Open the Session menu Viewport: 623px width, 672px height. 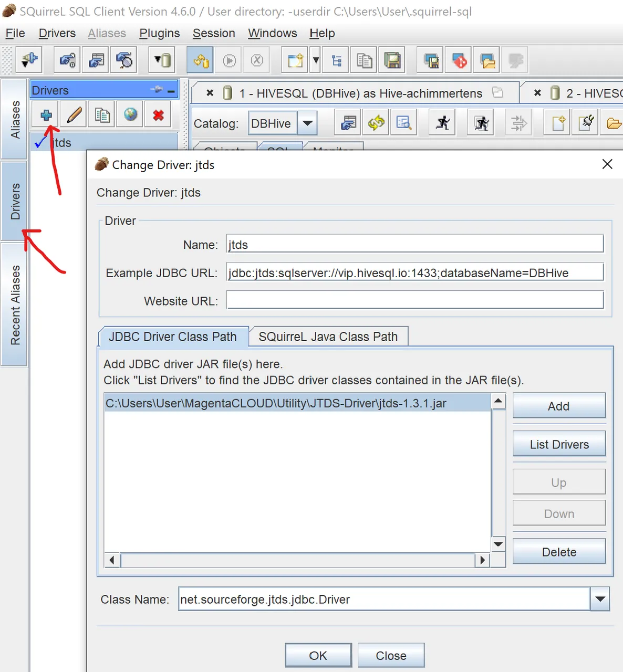click(214, 33)
